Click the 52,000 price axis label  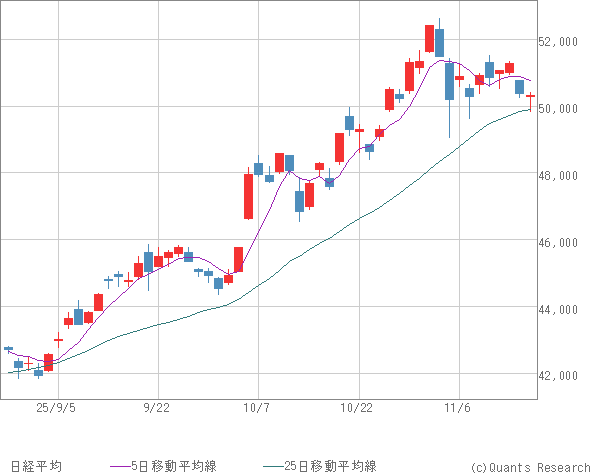coord(562,42)
